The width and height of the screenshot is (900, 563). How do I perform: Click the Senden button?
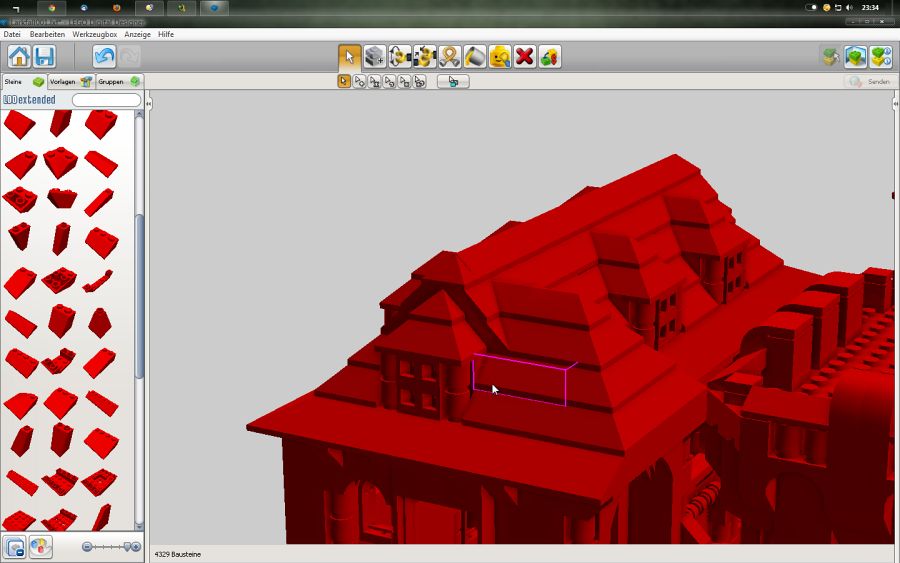point(868,82)
